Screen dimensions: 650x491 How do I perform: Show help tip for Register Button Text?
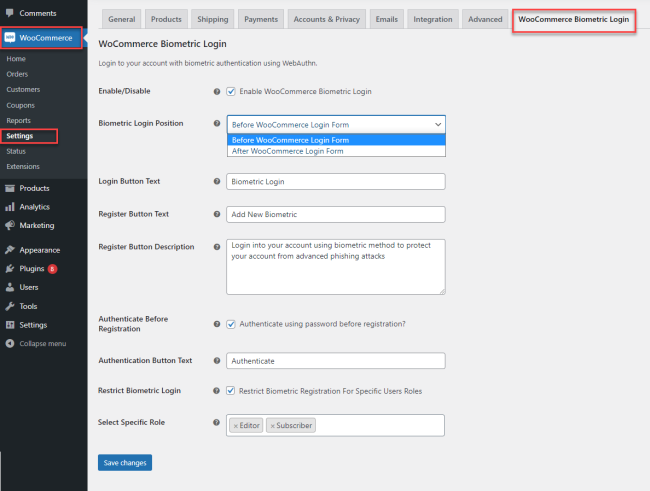(217, 214)
